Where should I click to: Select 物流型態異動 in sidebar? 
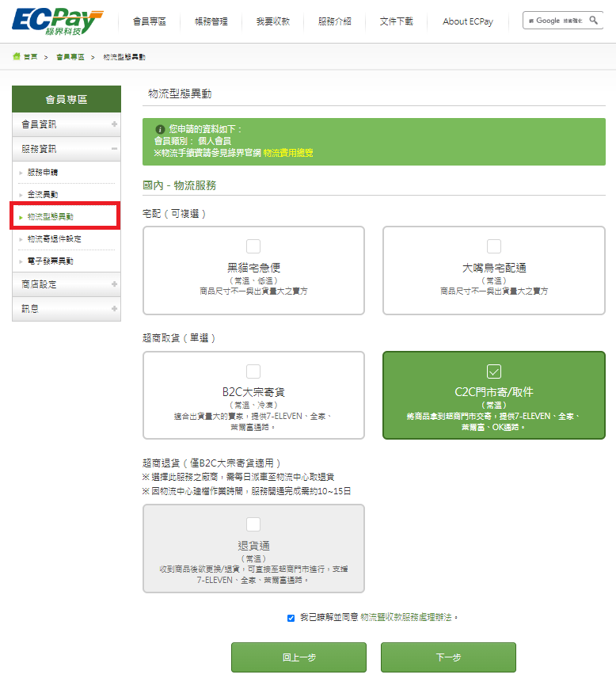51,216
